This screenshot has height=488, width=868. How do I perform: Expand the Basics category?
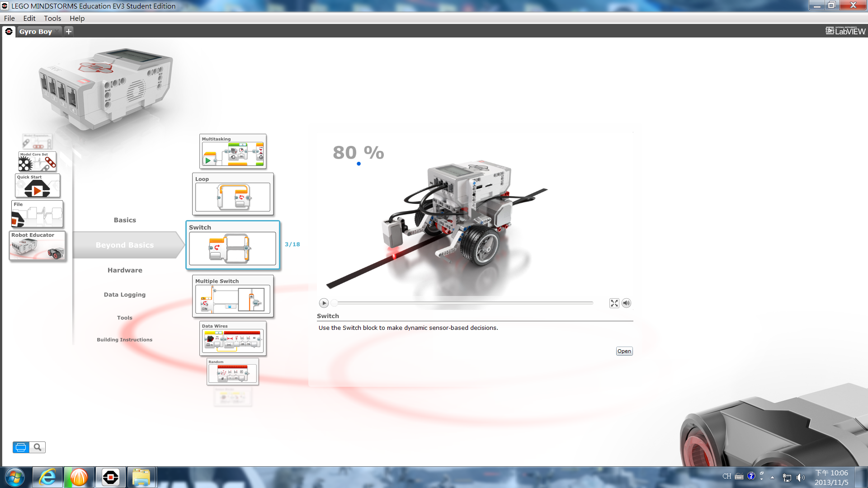tap(125, 220)
